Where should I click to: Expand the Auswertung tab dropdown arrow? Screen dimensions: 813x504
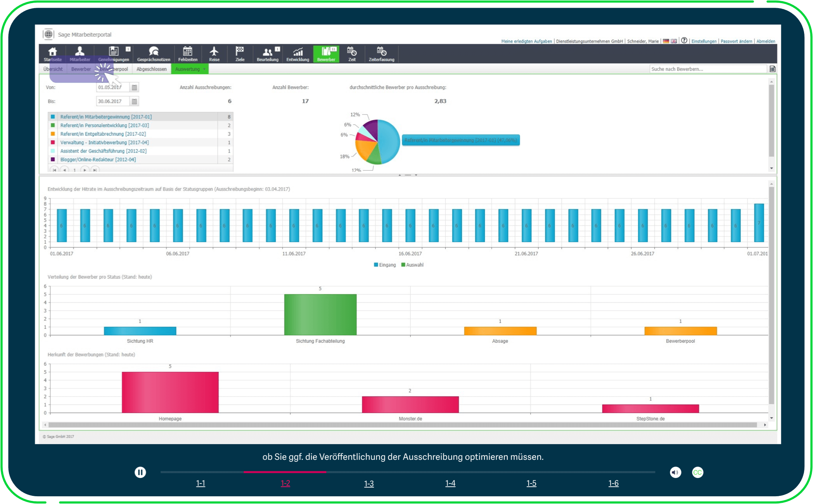204,69
